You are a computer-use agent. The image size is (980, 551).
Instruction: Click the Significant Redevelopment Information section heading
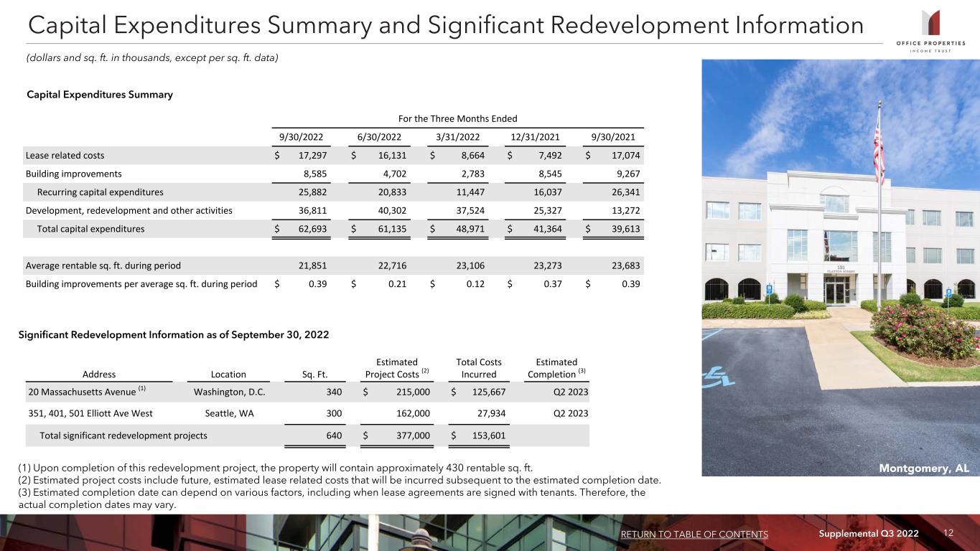pos(177,335)
